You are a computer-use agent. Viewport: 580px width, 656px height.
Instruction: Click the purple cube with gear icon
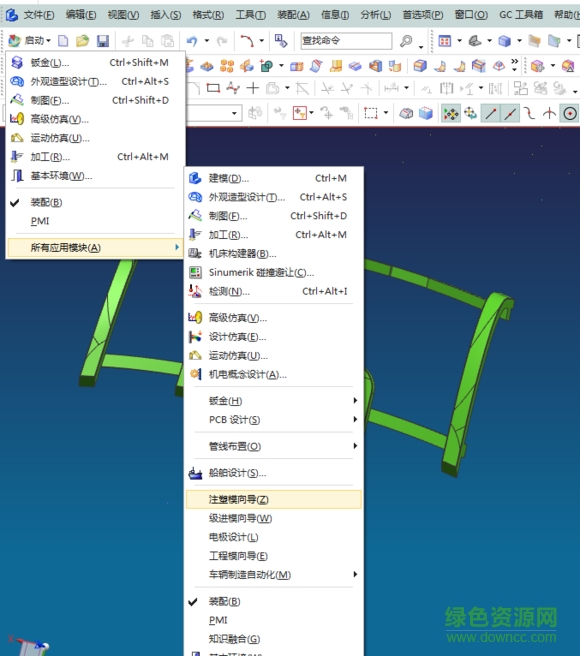[537, 66]
